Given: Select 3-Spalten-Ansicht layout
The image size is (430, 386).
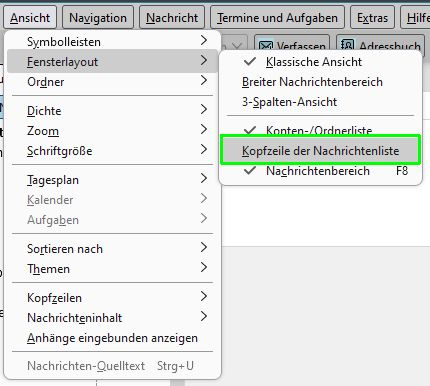Looking at the screenshot, I should pos(321,102).
